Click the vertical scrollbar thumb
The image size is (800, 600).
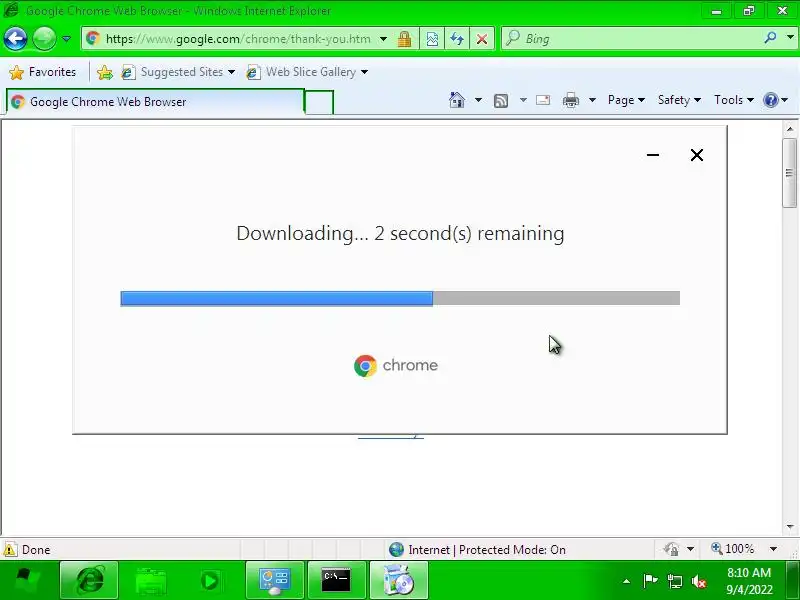point(790,172)
